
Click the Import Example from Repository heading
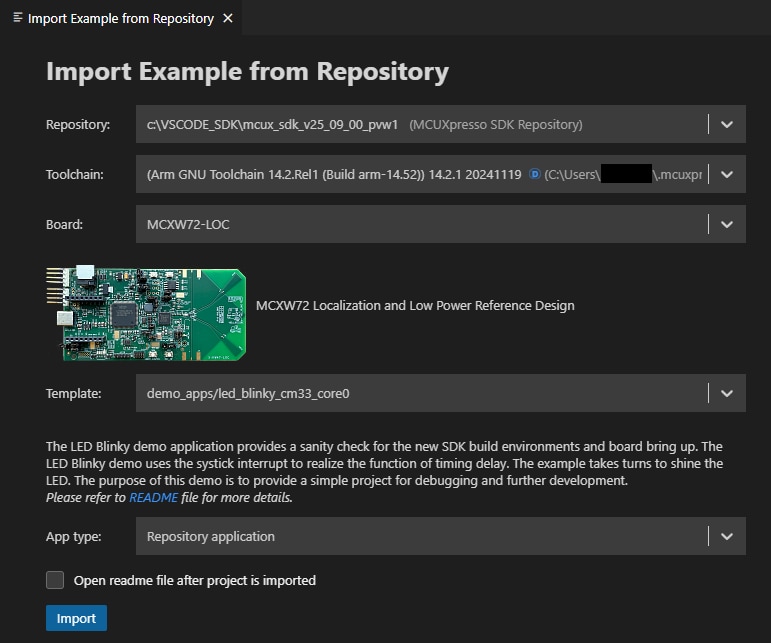(x=247, y=72)
